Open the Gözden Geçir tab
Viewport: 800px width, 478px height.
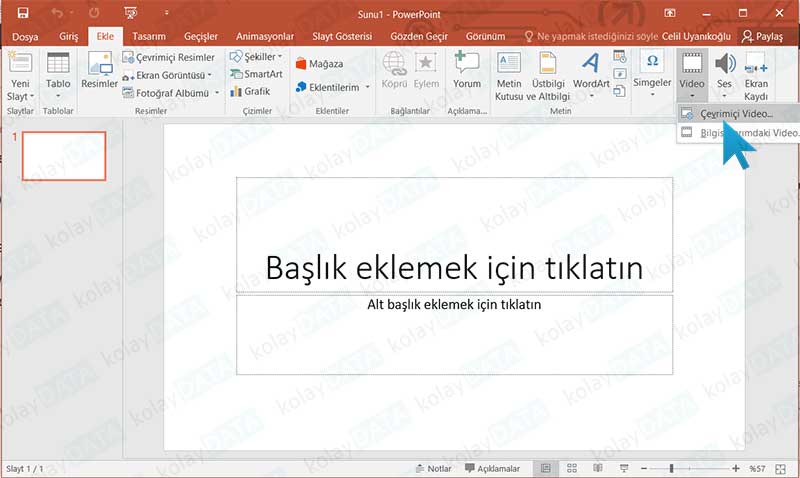tap(419, 36)
